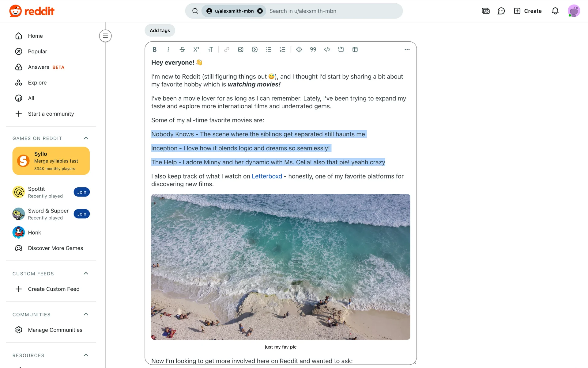This screenshot has height=368, width=588.
Task: Insert a table into the post
Action: click(355, 49)
